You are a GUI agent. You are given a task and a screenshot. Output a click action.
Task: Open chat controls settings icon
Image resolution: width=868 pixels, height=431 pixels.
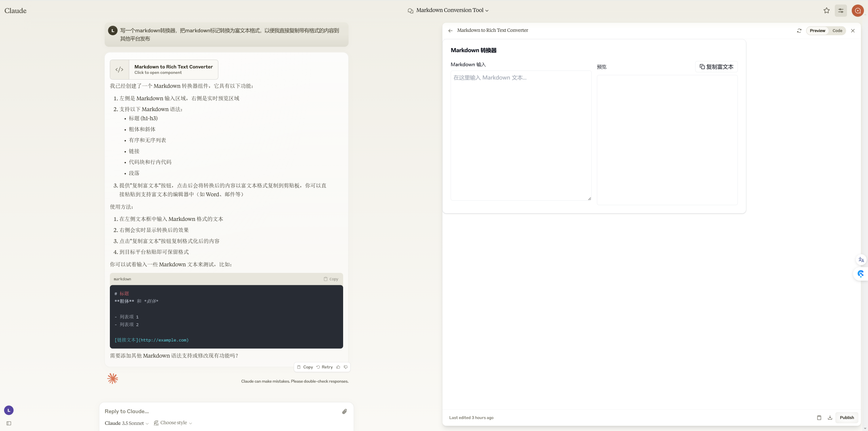pos(841,11)
